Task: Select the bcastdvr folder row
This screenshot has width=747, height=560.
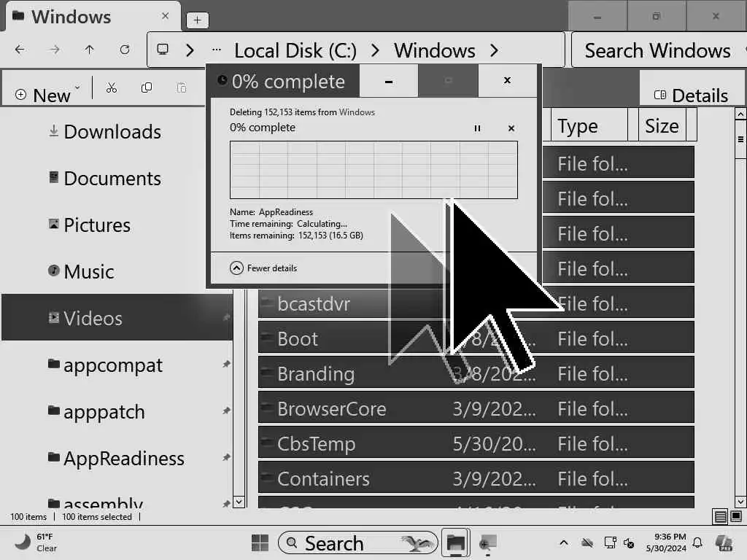Action: (476, 303)
